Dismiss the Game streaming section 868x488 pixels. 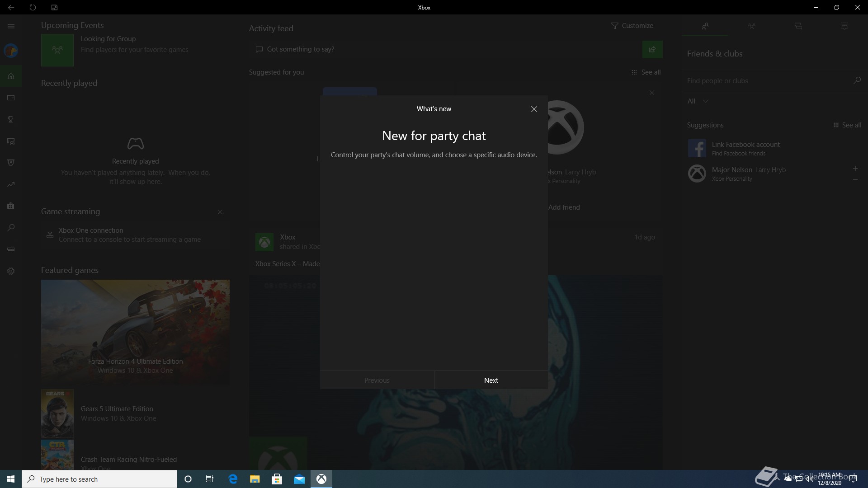pos(220,212)
